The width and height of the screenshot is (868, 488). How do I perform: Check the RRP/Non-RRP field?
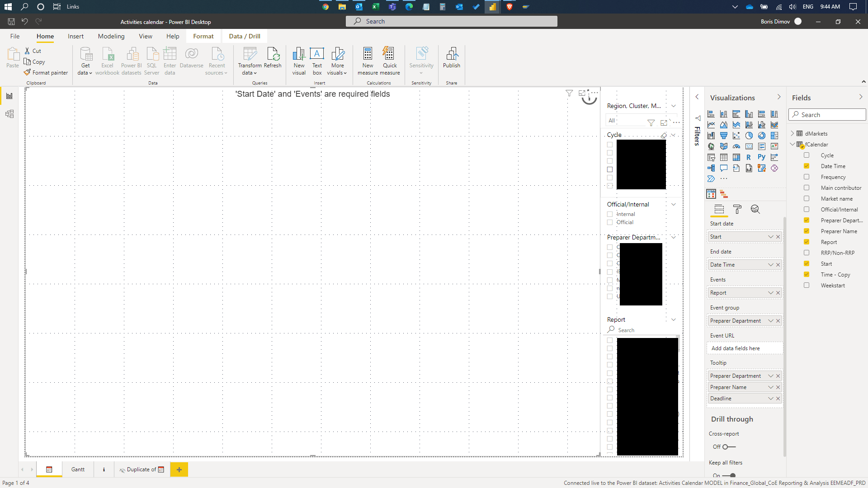tap(807, 253)
